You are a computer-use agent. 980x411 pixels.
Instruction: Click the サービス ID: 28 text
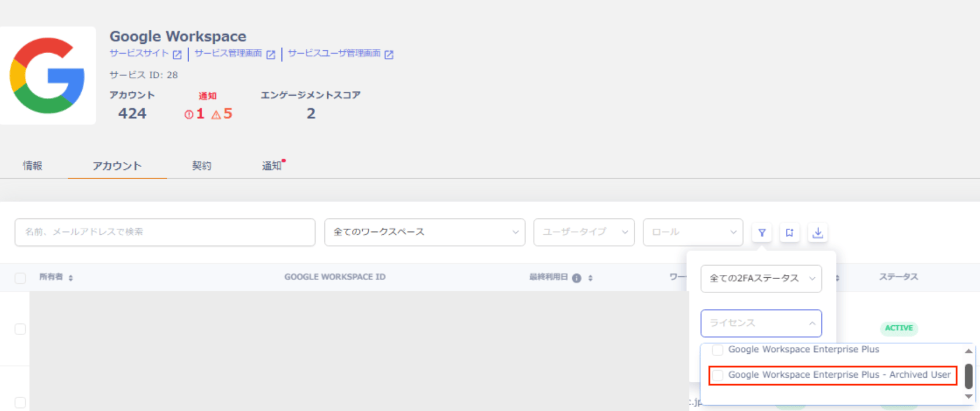(144, 75)
